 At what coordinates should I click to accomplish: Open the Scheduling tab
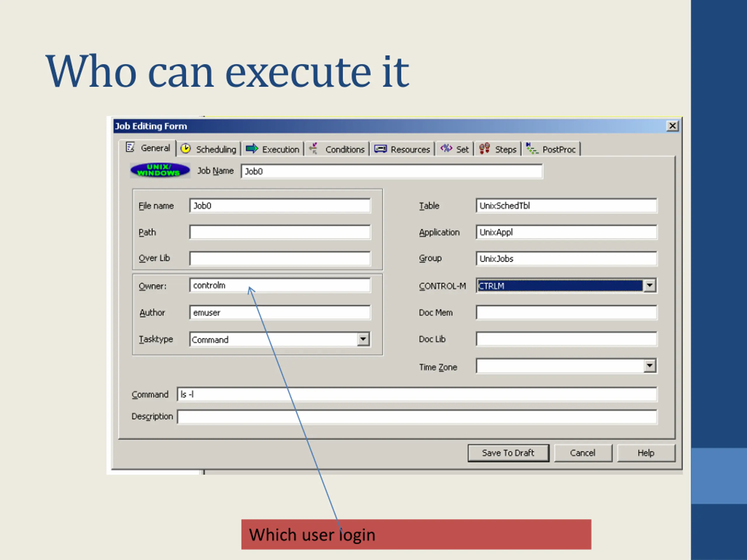(208, 149)
